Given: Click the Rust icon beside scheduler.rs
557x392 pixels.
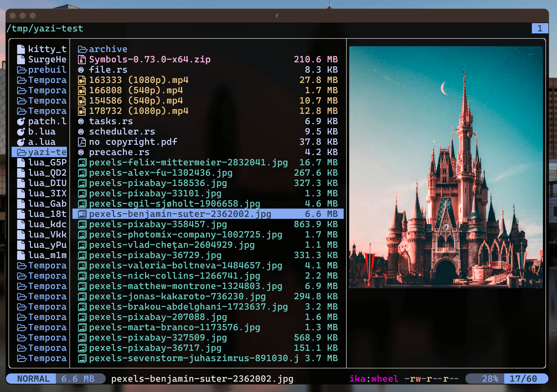Looking at the screenshot, I should click(81, 132).
